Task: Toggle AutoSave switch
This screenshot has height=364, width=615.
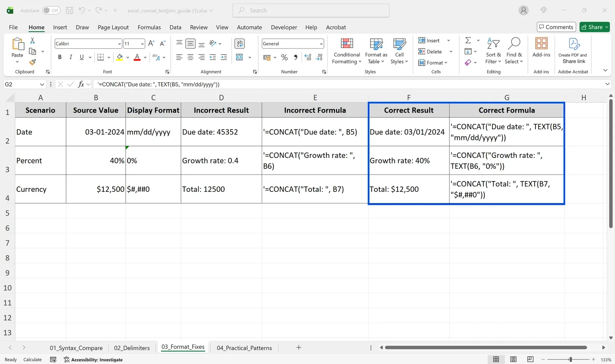Action: [52, 10]
